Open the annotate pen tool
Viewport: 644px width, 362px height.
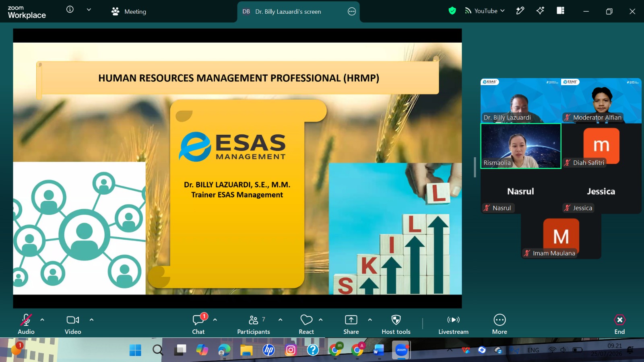click(520, 11)
